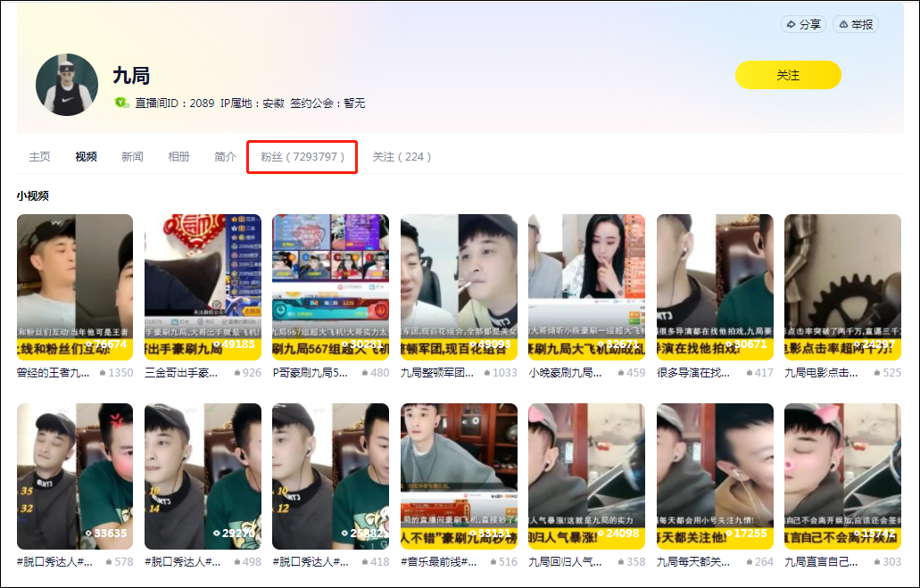Image resolution: width=920 pixels, height=588 pixels.
Task: Click the 1350 likes icon under 曾经的王者九 video
Action: tap(103, 373)
